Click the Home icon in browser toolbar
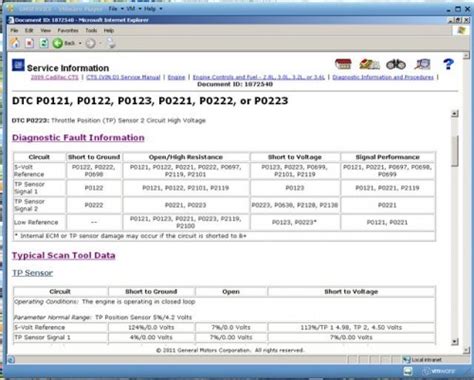The height and width of the screenshot is (380, 474). pos(15,43)
